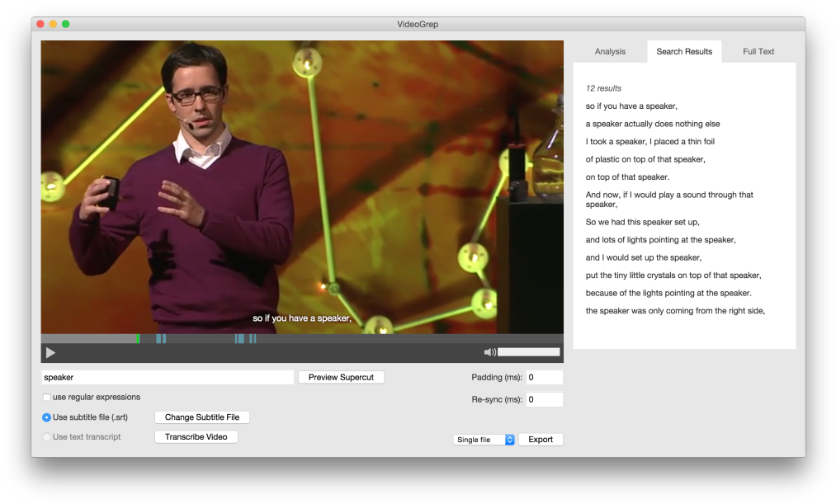Click the video preview frame
836x504 pixels.
302,187
